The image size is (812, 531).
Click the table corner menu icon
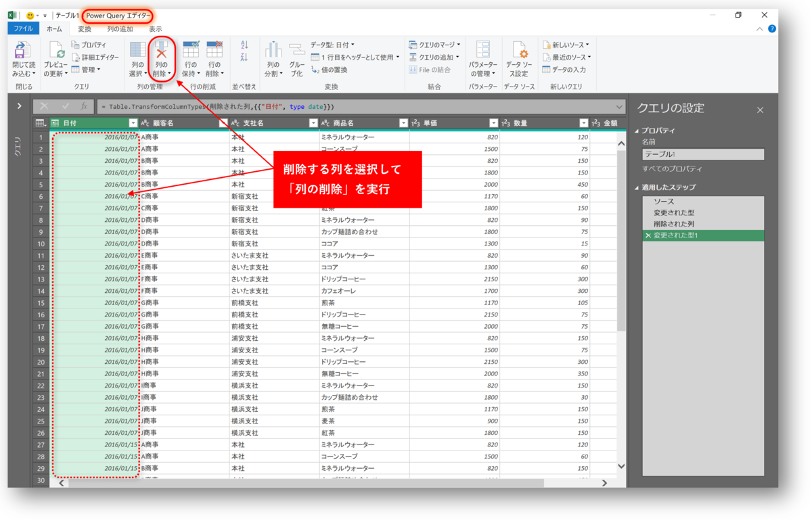(41, 123)
